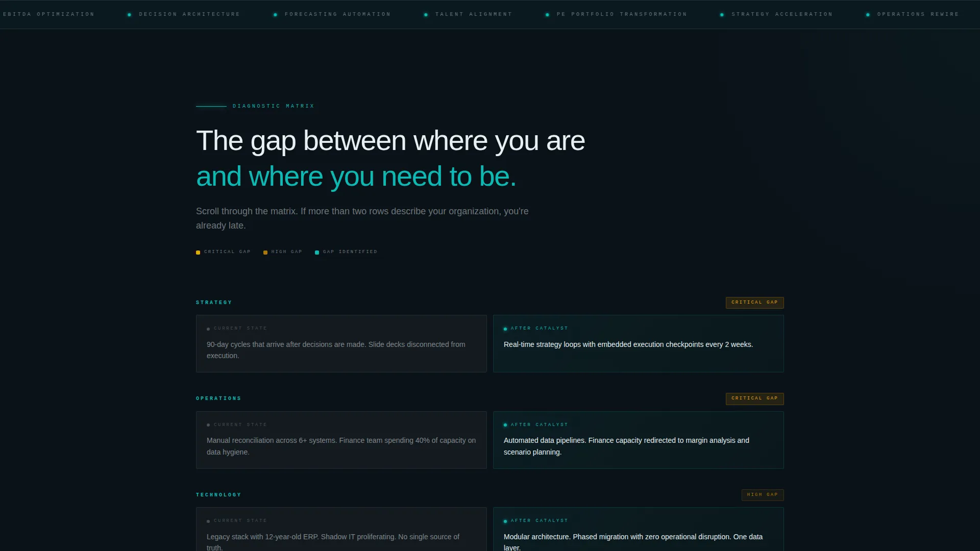
Task: Click the High Gap badge for Technology
Action: pyautogui.click(x=763, y=495)
